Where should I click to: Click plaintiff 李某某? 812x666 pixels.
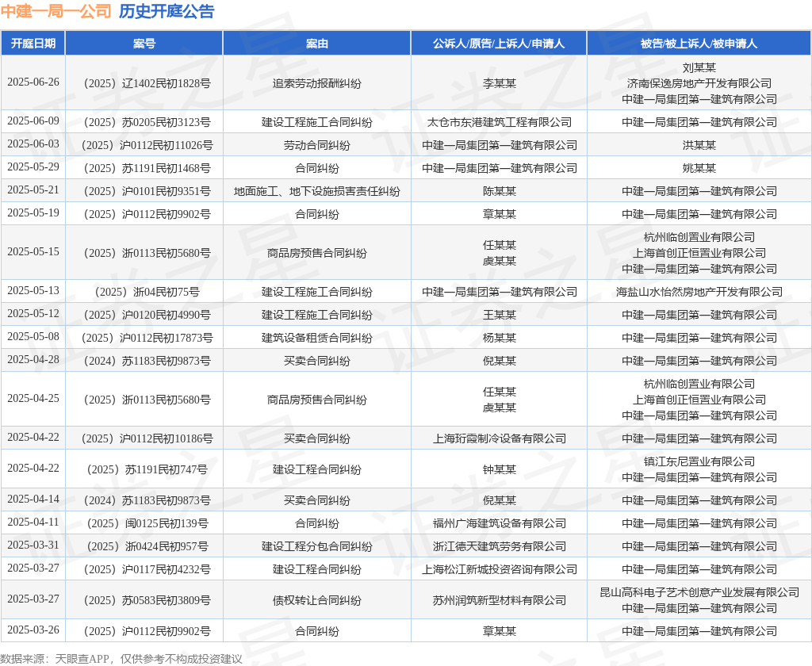[x=500, y=83]
